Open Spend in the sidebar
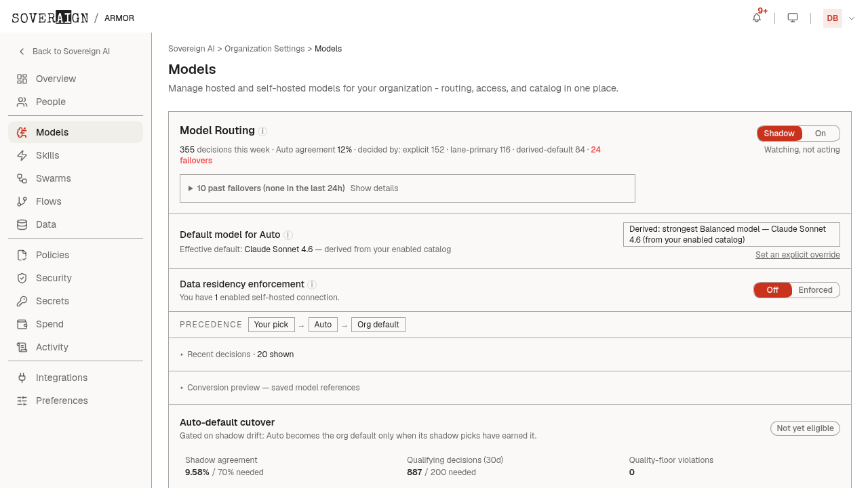Viewport: 868px width, 488px height. [x=75, y=324]
